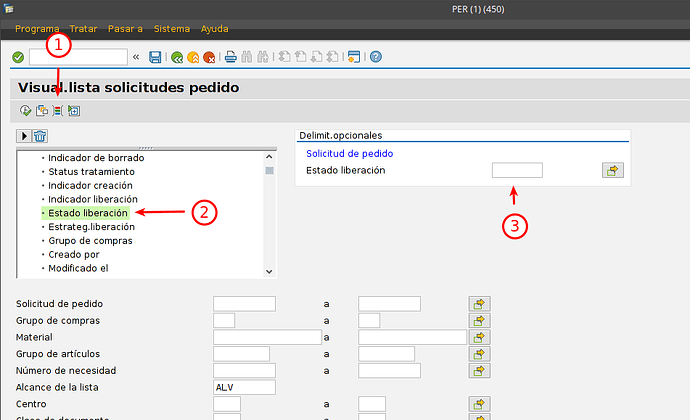
Task: Open the Sistema menu
Action: pos(172,29)
